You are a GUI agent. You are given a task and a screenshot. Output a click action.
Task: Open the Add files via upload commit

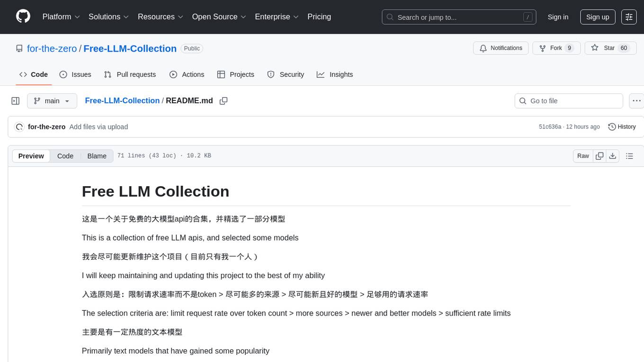pos(98,127)
